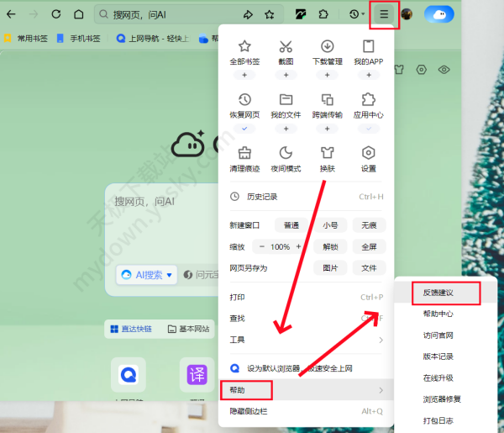
Task: Toggle the 解锁 zoom lock button
Action: tap(330, 246)
